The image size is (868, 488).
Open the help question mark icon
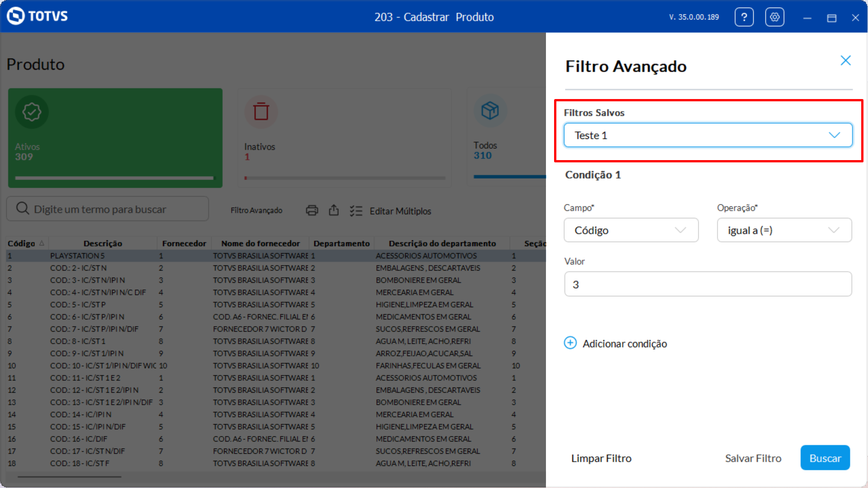pos(744,17)
